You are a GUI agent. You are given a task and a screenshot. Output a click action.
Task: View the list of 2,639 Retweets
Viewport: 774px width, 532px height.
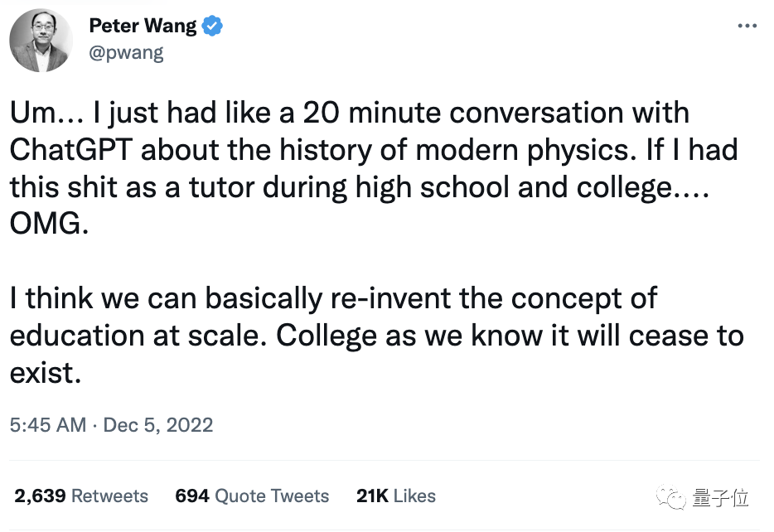pos(80,496)
